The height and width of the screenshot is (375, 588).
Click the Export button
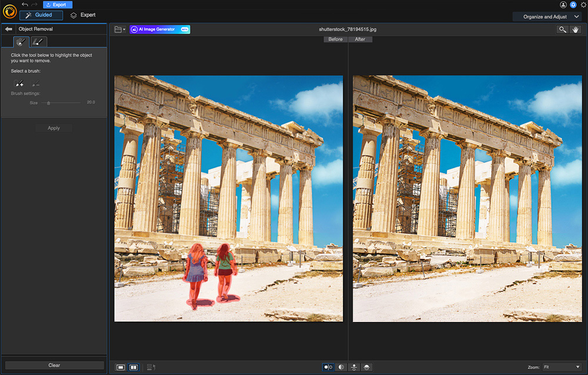[58, 5]
